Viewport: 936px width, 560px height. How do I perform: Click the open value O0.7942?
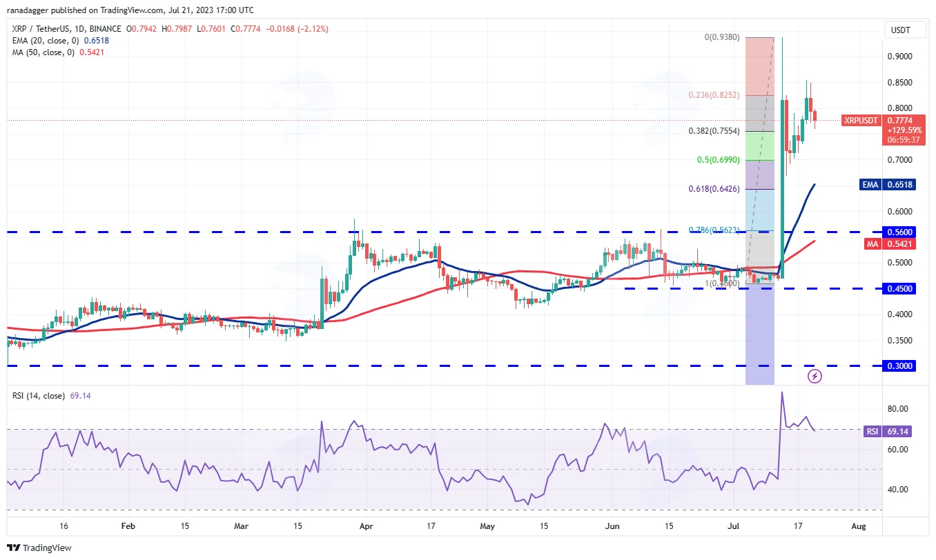[141, 29]
